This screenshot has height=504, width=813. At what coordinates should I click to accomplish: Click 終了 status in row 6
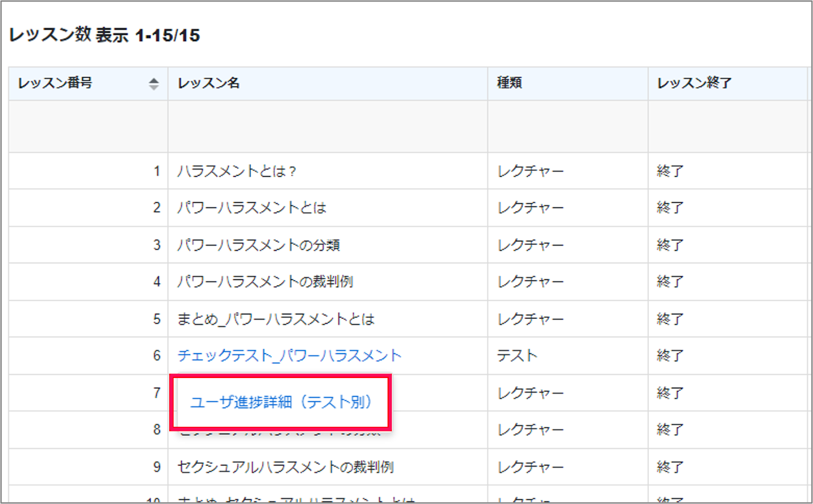[670, 355]
